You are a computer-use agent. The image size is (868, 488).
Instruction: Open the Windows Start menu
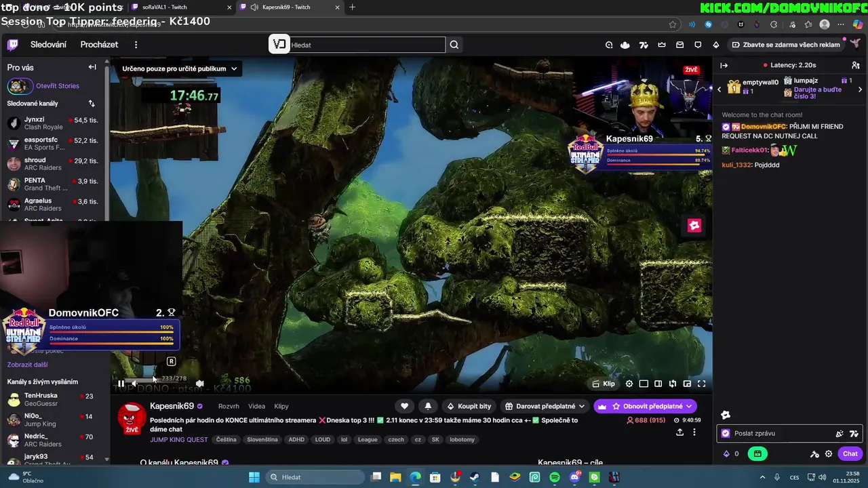point(254,477)
